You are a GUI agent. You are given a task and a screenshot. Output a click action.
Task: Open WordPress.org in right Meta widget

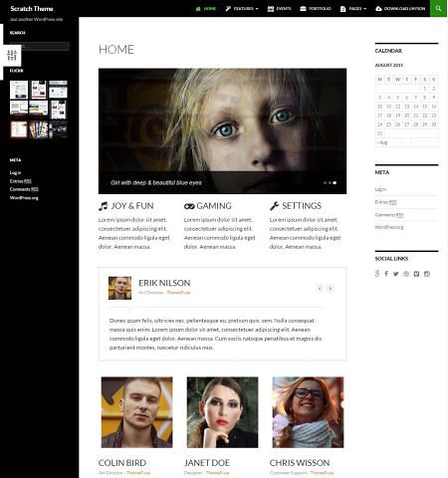pos(389,227)
